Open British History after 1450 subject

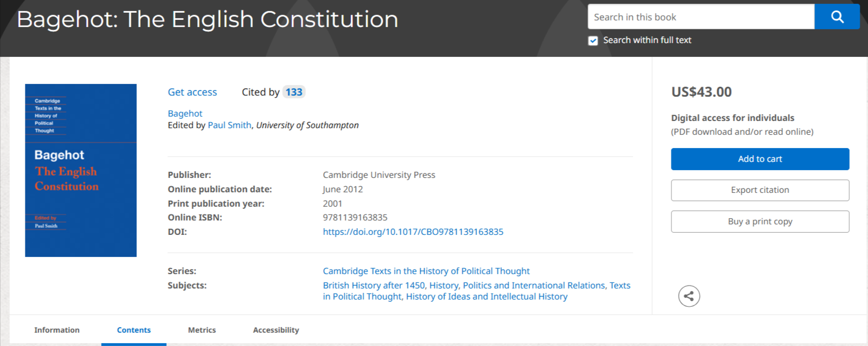coord(374,286)
